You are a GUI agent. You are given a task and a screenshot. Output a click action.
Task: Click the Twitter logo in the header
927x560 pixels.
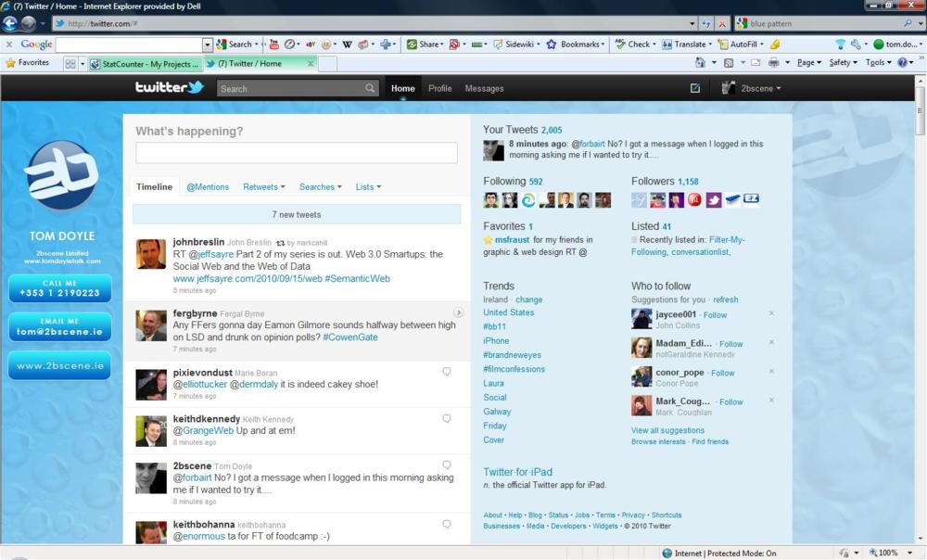pos(169,88)
